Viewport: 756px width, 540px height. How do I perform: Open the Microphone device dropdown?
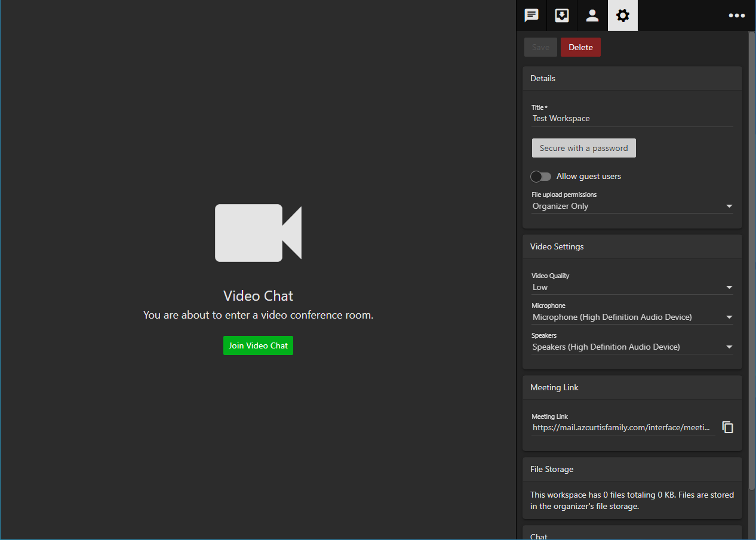coord(632,317)
